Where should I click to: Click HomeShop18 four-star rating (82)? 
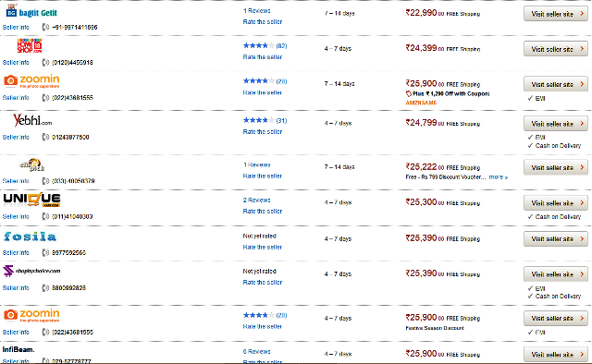(x=265, y=45)
